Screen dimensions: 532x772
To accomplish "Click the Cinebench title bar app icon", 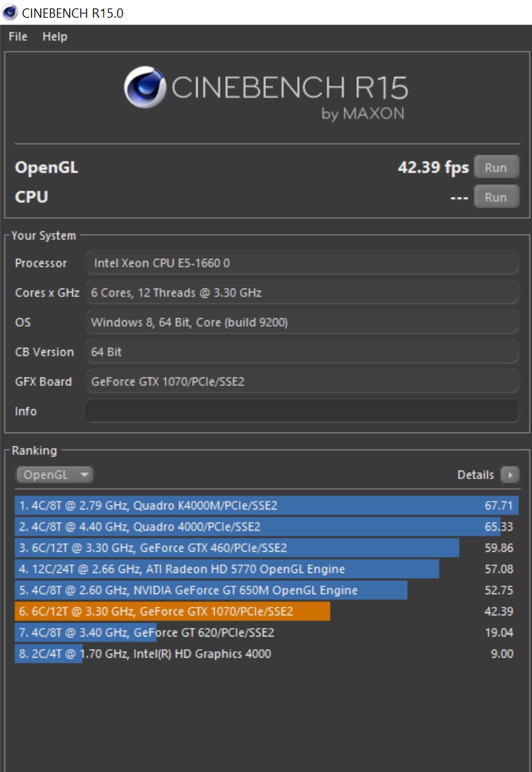I will pos(11,12).
